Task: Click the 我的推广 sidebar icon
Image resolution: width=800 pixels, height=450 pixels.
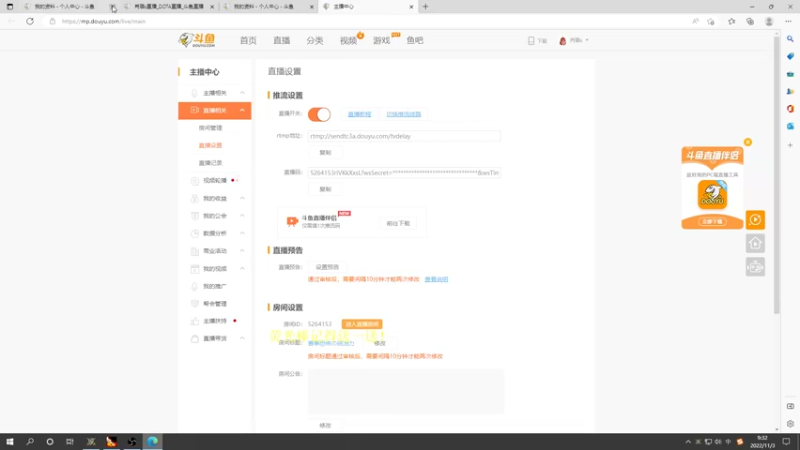Action: (194, 286)
